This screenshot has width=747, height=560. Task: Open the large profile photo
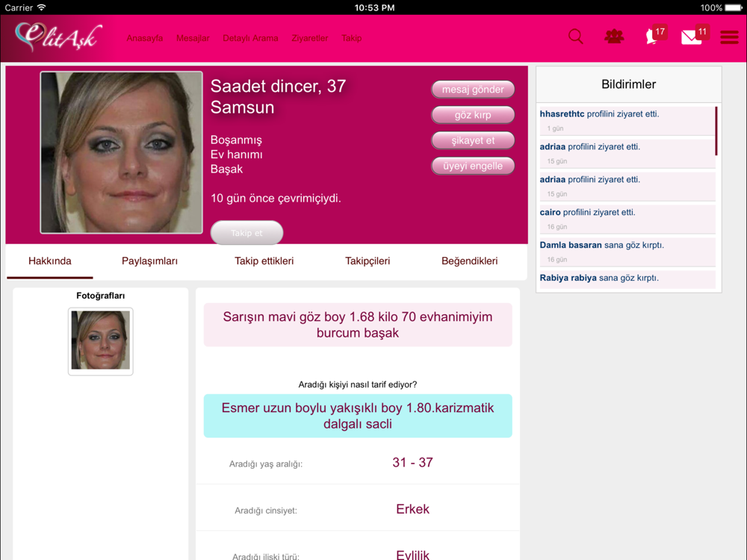tap(122, 152)
